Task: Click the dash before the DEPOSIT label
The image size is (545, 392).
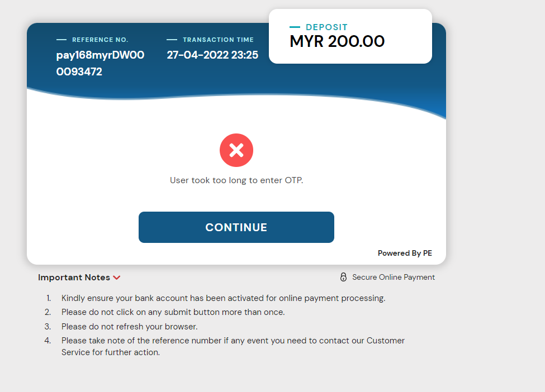Action: click(x=295, y=27)
